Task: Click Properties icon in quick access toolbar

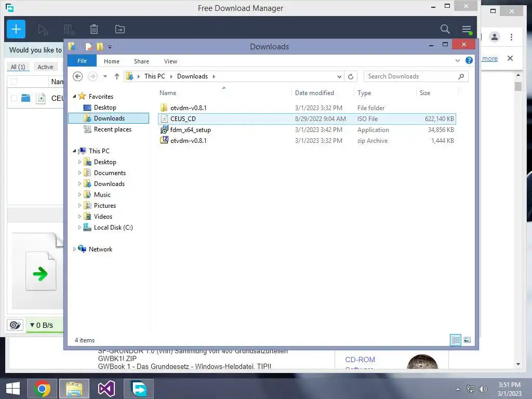Action: click(x=88, y=46)
